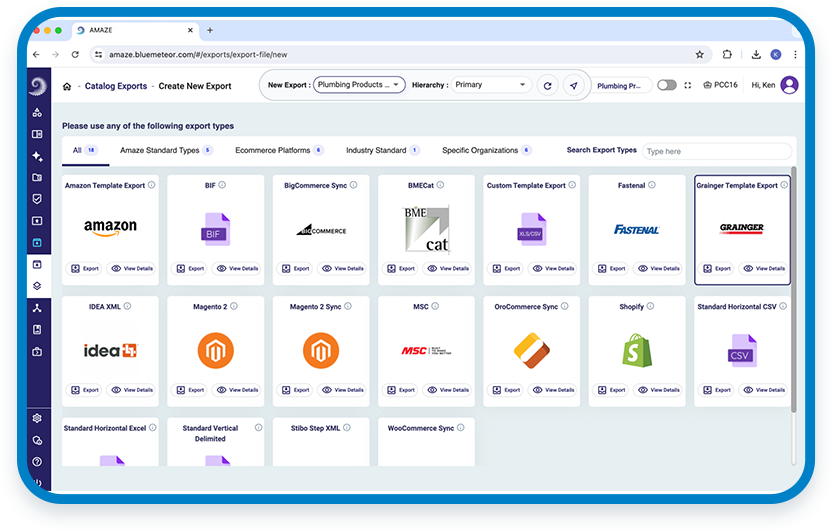Toggle fullscreen with the expand corners icon
Viewport: 832px width, 531px height.
(x=688, y=85)
